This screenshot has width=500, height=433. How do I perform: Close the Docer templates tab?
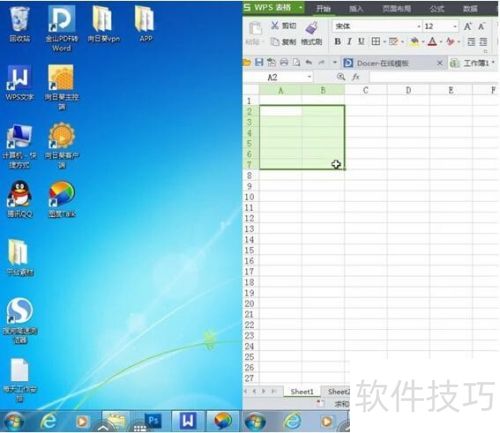[440, 63]
